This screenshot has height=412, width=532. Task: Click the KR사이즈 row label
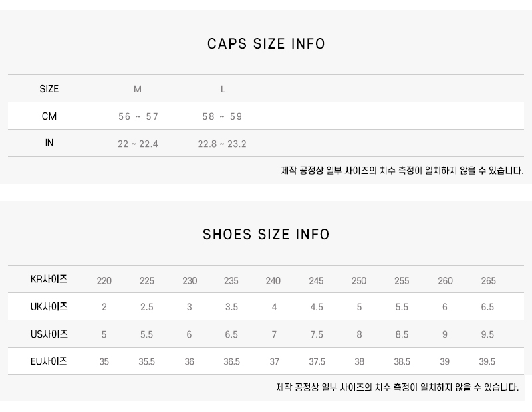coord(49,280)
